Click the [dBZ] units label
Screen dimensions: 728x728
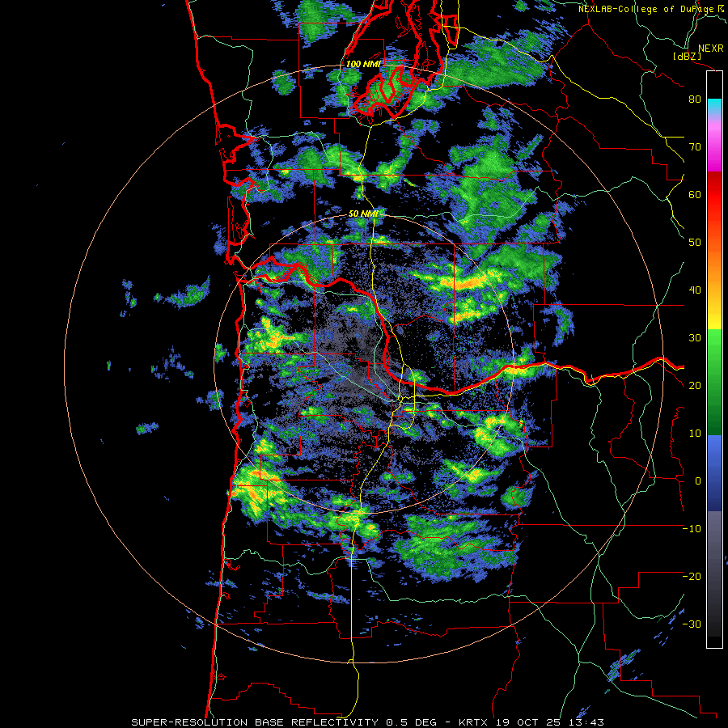click(687, 57)
